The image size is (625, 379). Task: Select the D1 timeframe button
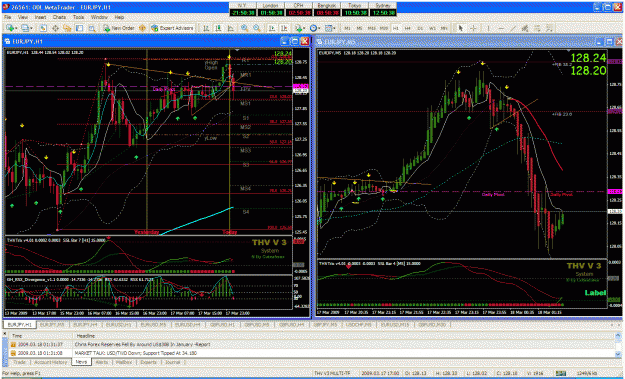[420, 28]
